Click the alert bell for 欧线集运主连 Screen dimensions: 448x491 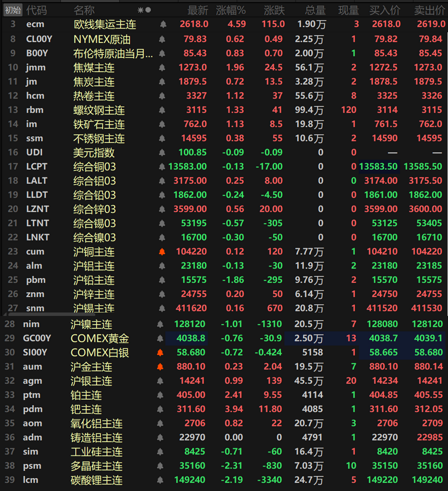tap(163, 24)
